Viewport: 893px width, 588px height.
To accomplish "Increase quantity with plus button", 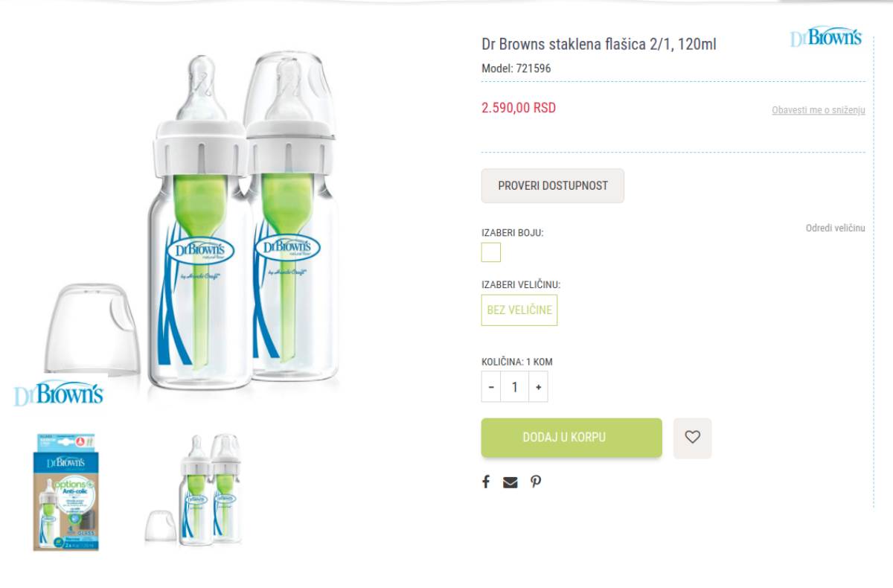I will pyautogui.click(x=538, y=387).
